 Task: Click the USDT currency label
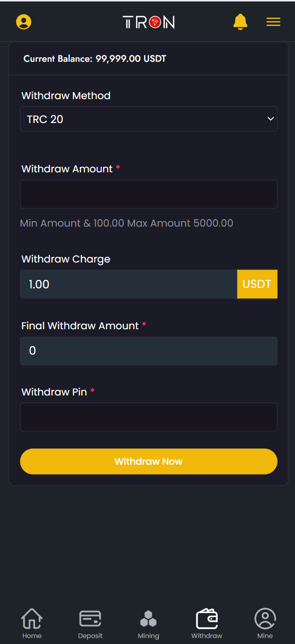(257, 284)
